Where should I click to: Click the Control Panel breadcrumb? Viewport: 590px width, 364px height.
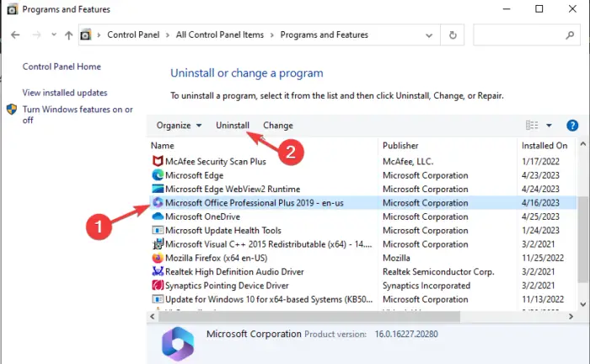click(x=133, y=35)
